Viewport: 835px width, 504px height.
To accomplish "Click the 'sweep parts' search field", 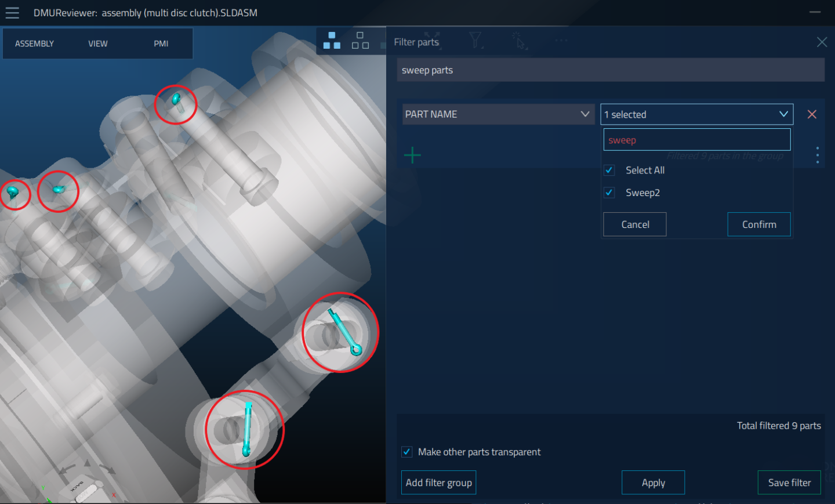I will tap(611, 70).
